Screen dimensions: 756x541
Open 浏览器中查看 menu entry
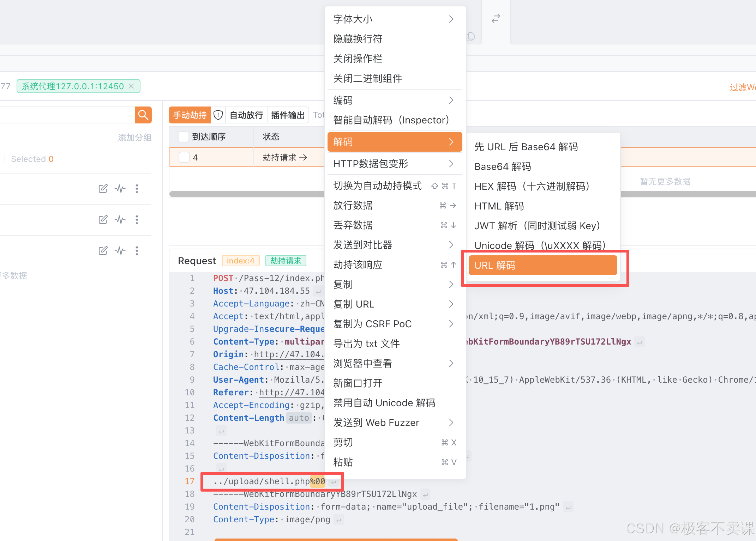(x=395, y=363)
